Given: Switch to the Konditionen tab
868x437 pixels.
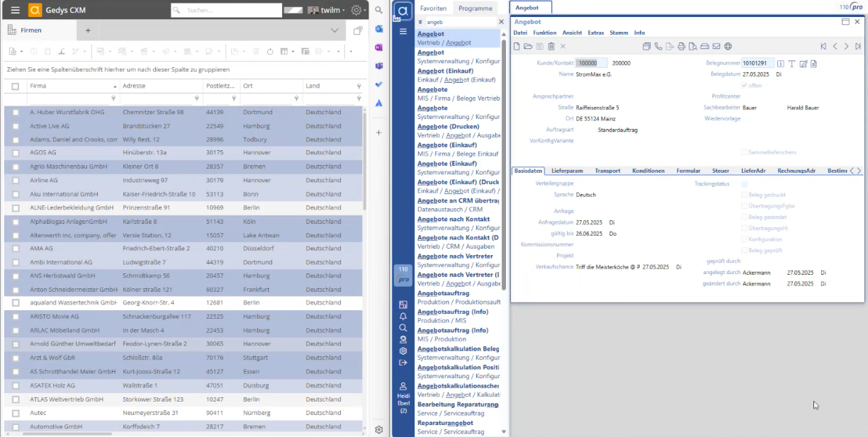Looking at the screenshot, I should pos(648,171).
